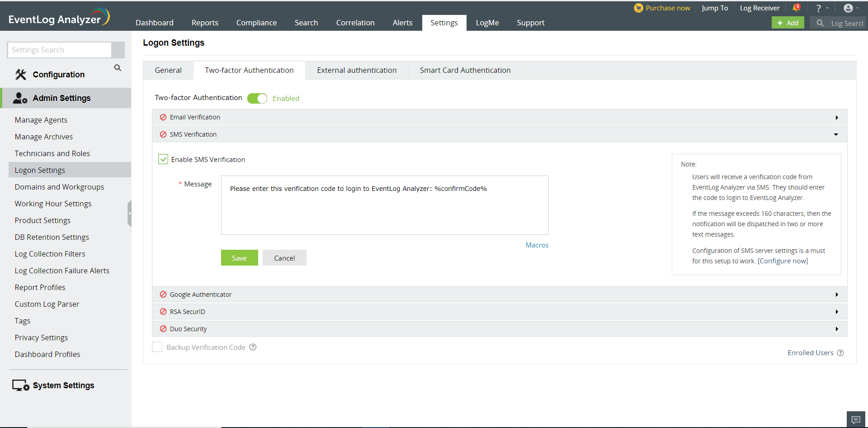Save the SMS verification message
This screenshot has width=868, height=428.
point(239,258)
